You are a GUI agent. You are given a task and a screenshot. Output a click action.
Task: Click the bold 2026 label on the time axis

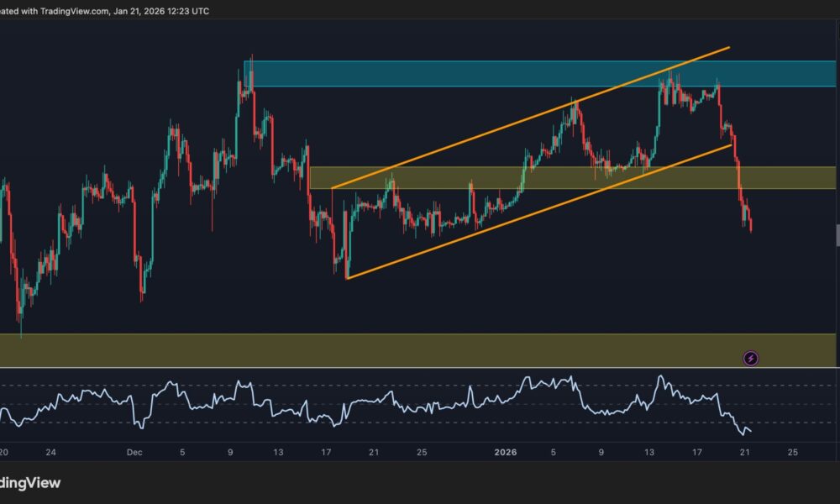504,451
